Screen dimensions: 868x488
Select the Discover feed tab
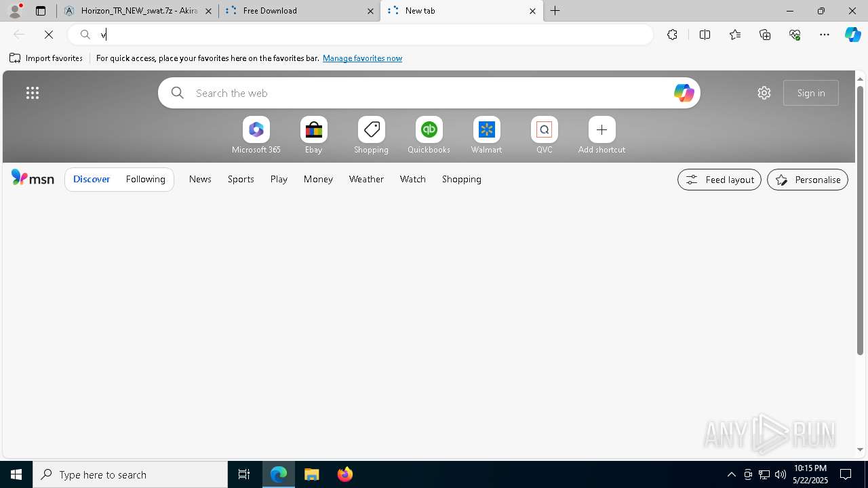coord(92,179)
